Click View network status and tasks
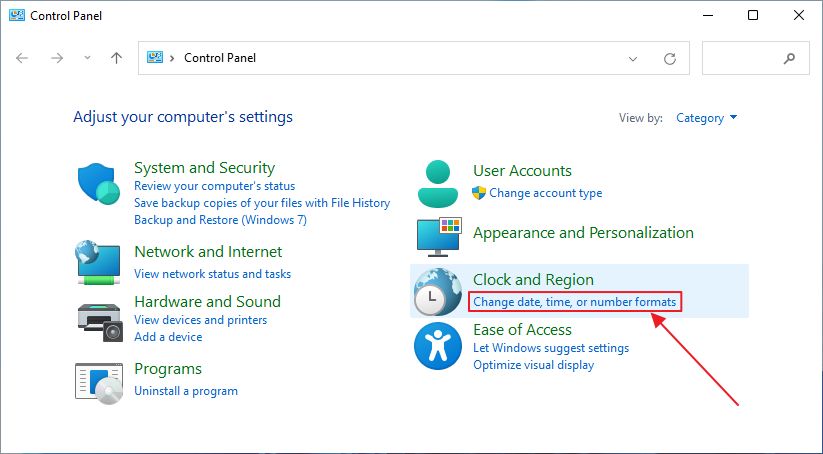 (x=213, y=273)
